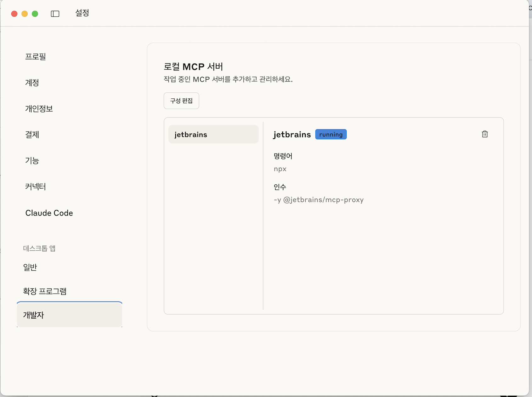Delete the jetbrains server with trash icon
This screenshot has height=397, width=532.
(x=485, y=134)
